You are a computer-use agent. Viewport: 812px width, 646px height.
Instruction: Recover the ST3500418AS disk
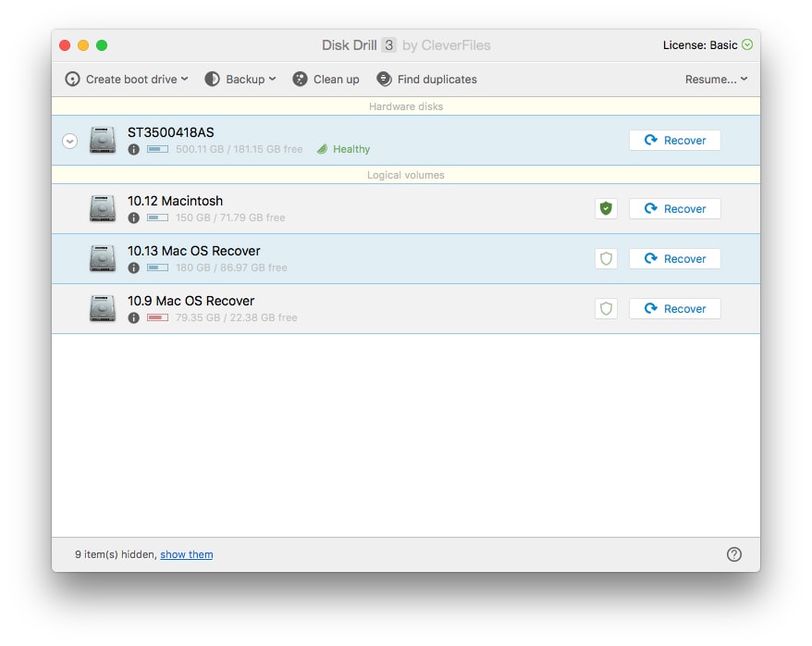675,141
